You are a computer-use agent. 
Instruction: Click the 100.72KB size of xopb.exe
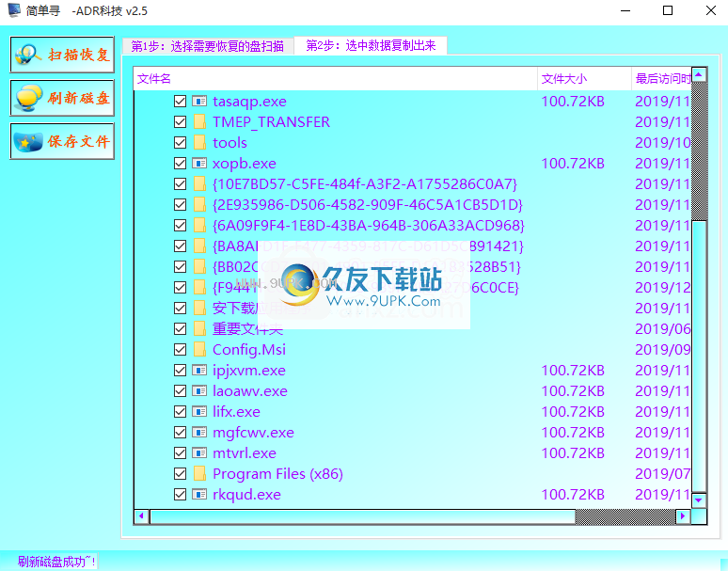coord(573,164)
